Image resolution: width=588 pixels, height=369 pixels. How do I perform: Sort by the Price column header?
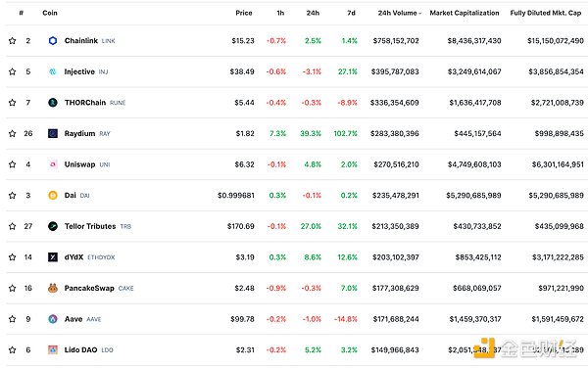pyautogui.click(x=244, y=13)
